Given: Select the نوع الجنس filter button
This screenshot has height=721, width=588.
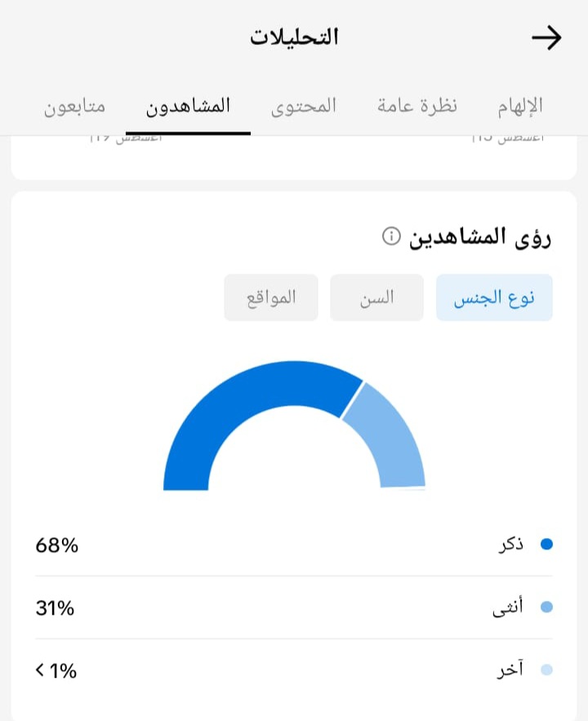Looking at the screenshot, I should pos(494,297).
